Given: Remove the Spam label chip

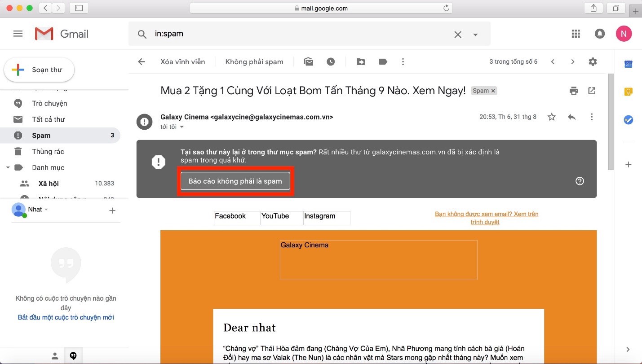Looking at the screenshot, I should click(x=493, y=91).
